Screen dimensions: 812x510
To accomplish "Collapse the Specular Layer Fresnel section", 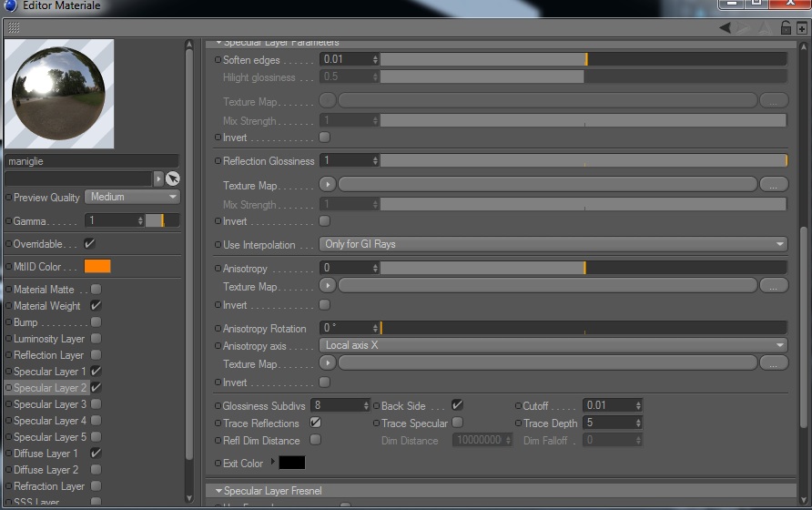I will pyautogui.click(x=218, y=490).
